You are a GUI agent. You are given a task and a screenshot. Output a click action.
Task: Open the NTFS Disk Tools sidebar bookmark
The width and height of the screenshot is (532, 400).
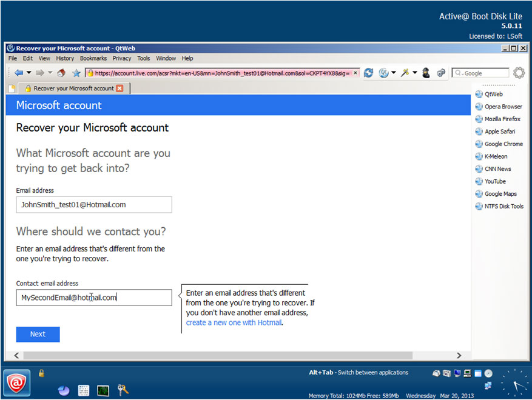499,206
